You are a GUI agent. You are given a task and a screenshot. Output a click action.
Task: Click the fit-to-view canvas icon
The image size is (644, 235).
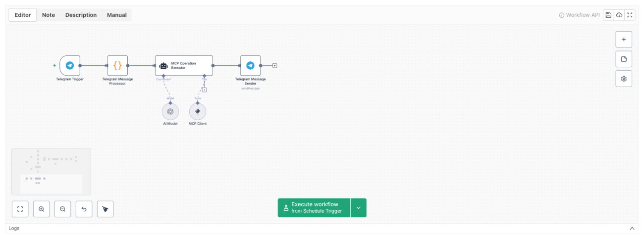[x=20, y=209]
